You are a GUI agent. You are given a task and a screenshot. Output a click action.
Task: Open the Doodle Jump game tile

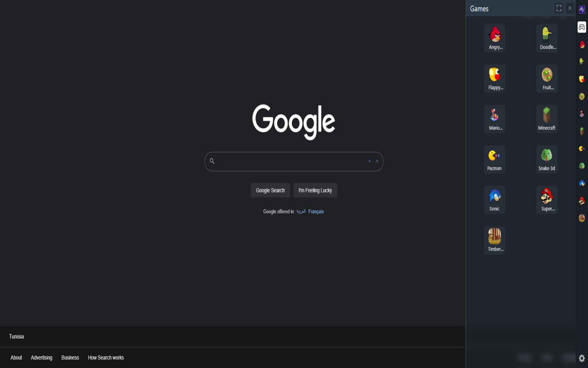pos(547,38)
